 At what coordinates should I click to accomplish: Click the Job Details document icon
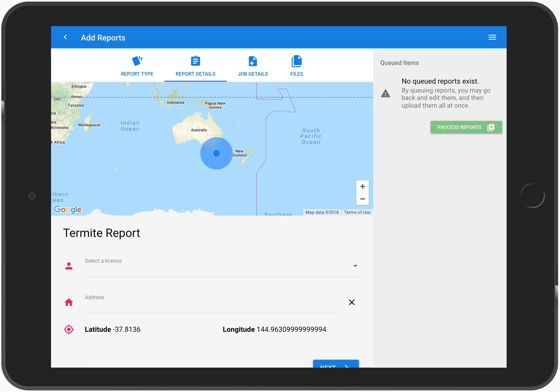coord(252,61)
